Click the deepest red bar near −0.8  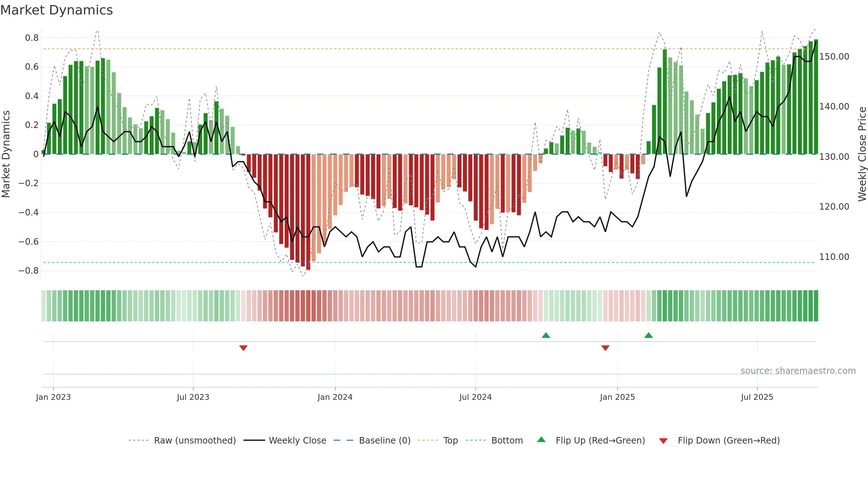click(x=308, y=212)
